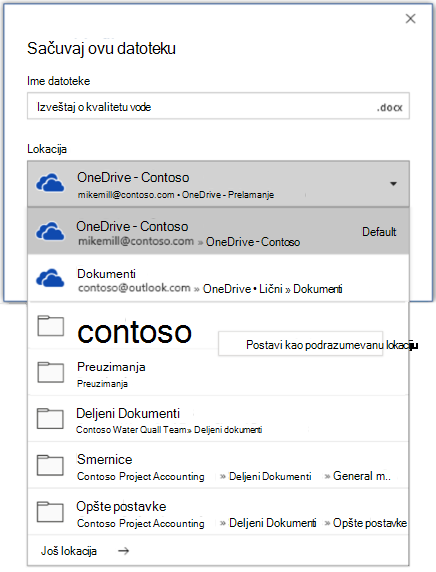Click Postavi kao podrazumevanu lokaciju
Screen dimensions: 436x572
point(300,344)
